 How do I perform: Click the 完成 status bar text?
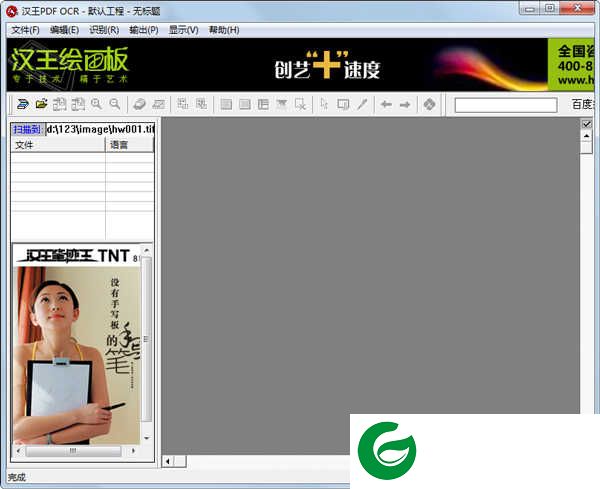coord(16,478)
